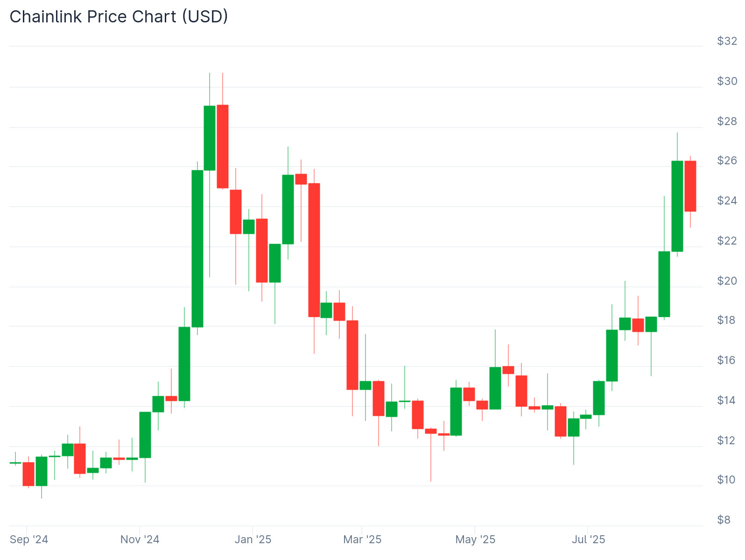Select the $20 price axis label
The image size is (745, 560).
coord(727,280)
